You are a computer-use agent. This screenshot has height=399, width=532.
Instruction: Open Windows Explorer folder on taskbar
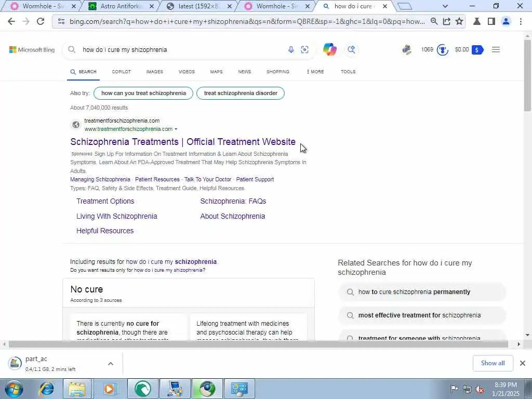(77, 389)
